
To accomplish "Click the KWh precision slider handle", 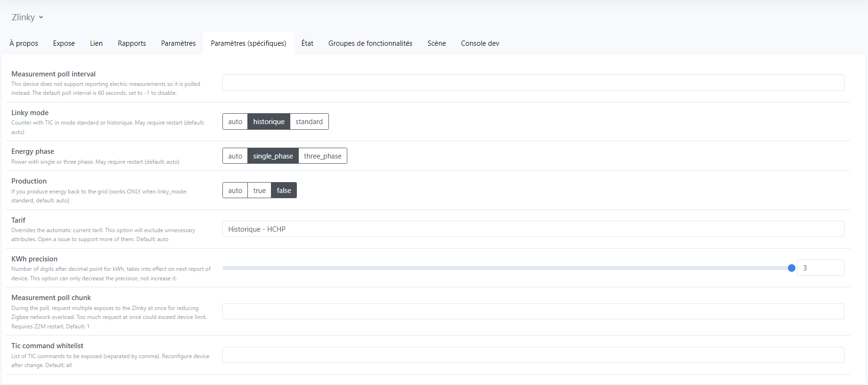I will pyautogui.click(x=792, y=268).
